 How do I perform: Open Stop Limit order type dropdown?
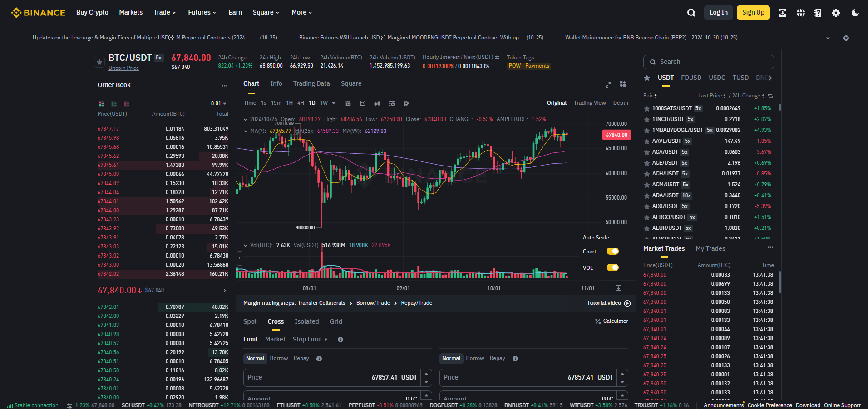click(310, 339)
